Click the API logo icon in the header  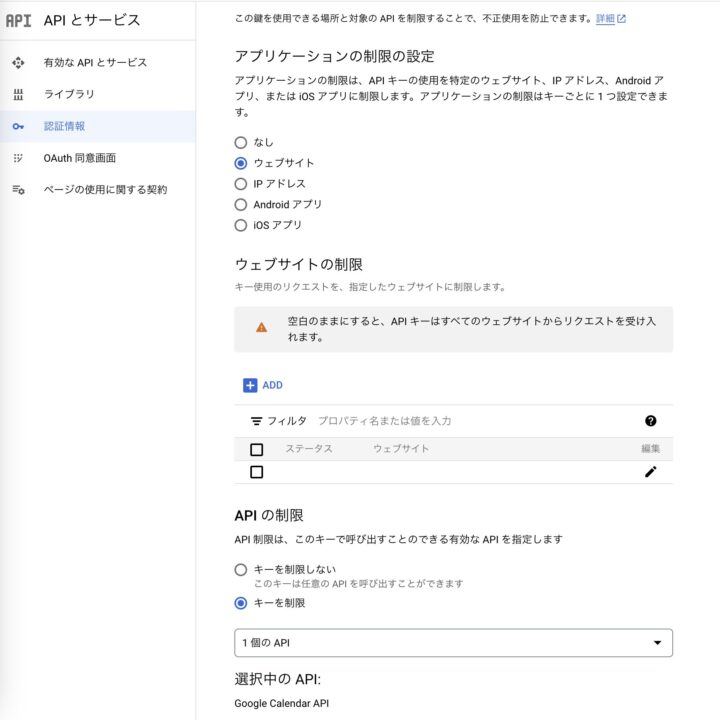coord(18,20)
